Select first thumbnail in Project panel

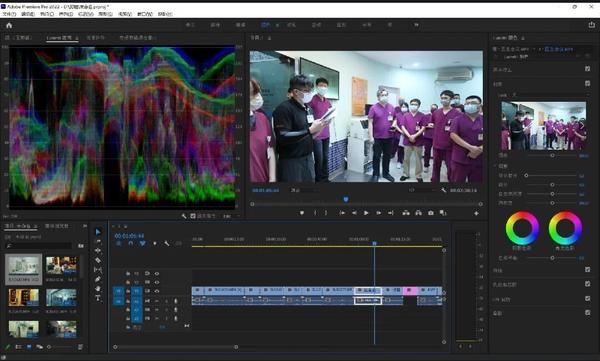24,267
